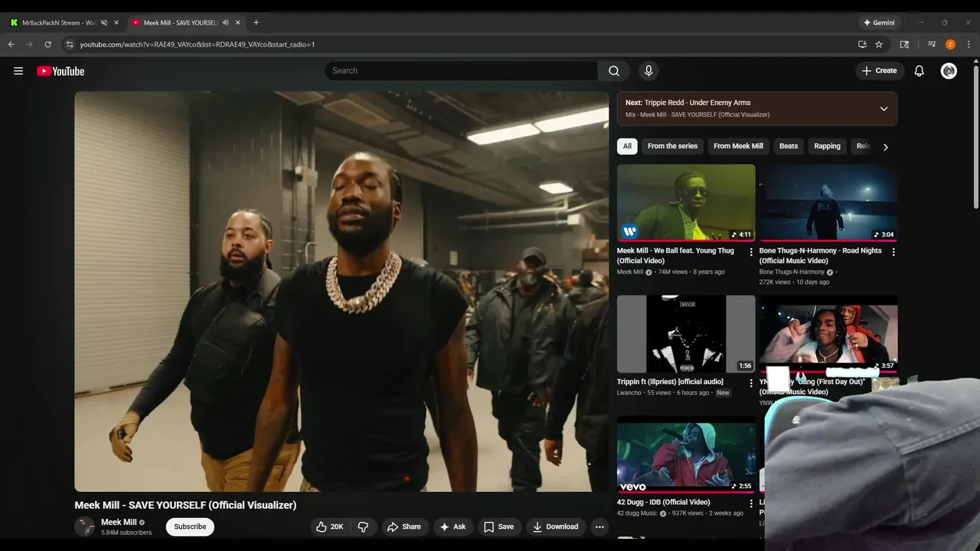Click the install app icon in address bar
The image size is (980, 551).
click(x=862, y=44)
